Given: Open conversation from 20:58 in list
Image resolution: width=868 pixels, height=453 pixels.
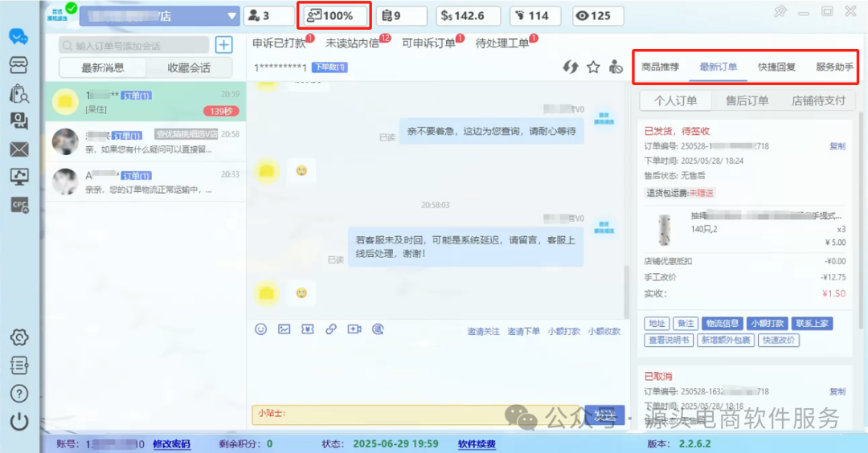Looking at the screenshot, I should (145, 141).
